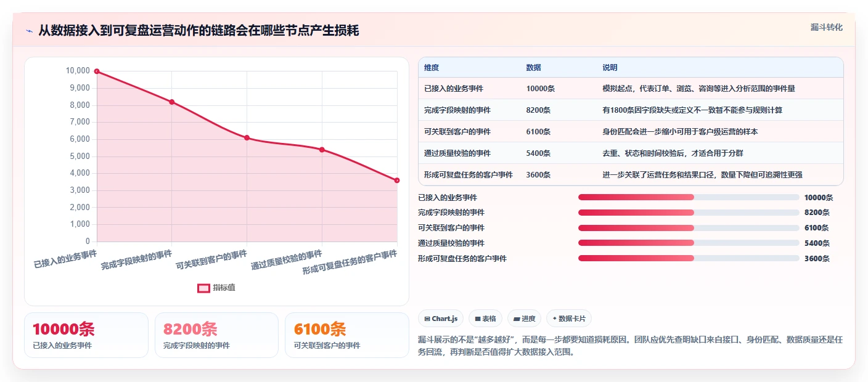Click the icon in the Chart.js chip
868x382 pixels.
click(427, 319)
